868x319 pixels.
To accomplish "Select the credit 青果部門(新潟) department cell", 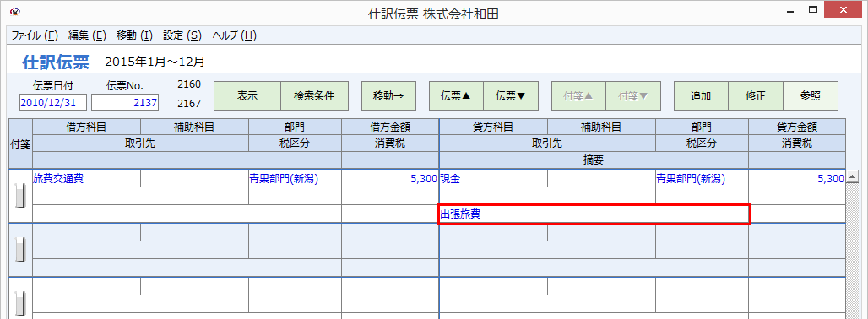I will point(702,179).
